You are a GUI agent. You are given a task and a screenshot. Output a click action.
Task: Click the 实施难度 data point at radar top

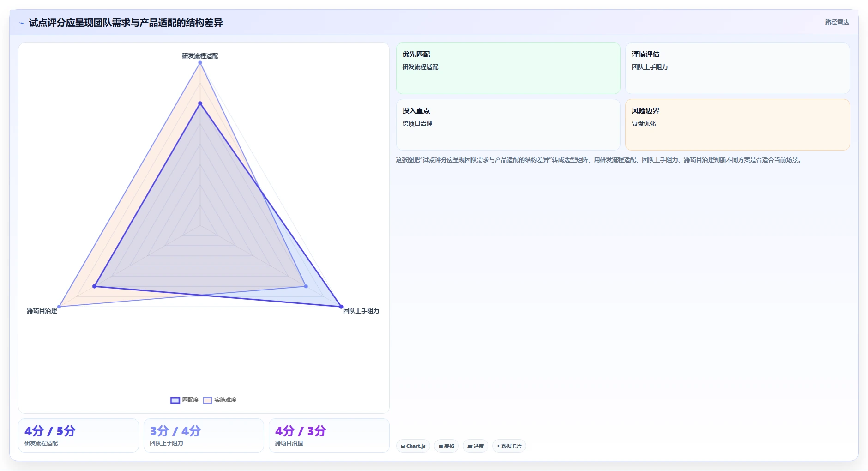[200, 63]
